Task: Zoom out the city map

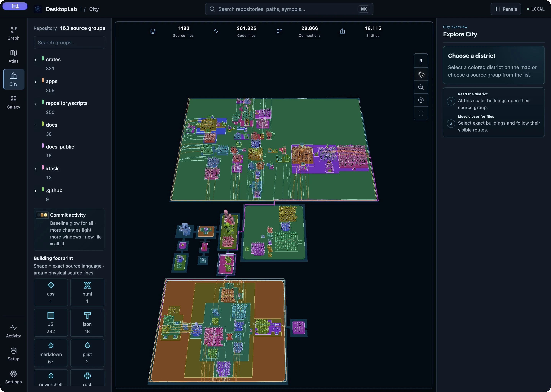Action: (x=421, y=87)
